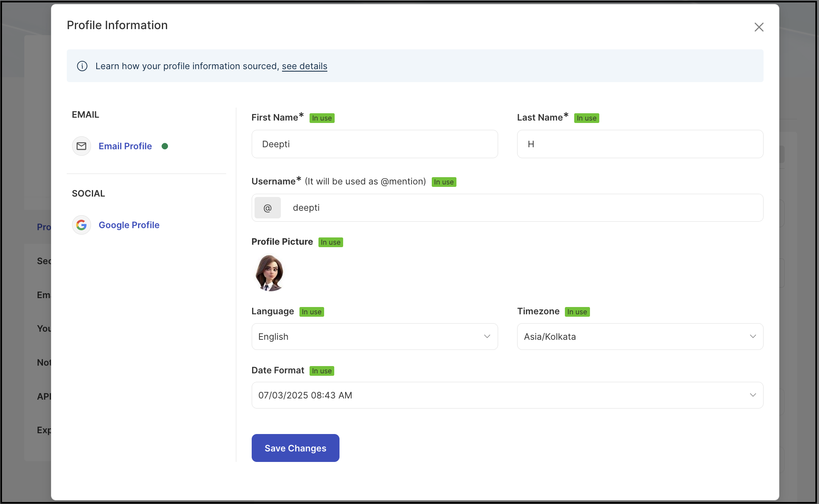Screen dimensions: 819x504
Task: Click the EMAIL section heading
Action: (85, 114)
